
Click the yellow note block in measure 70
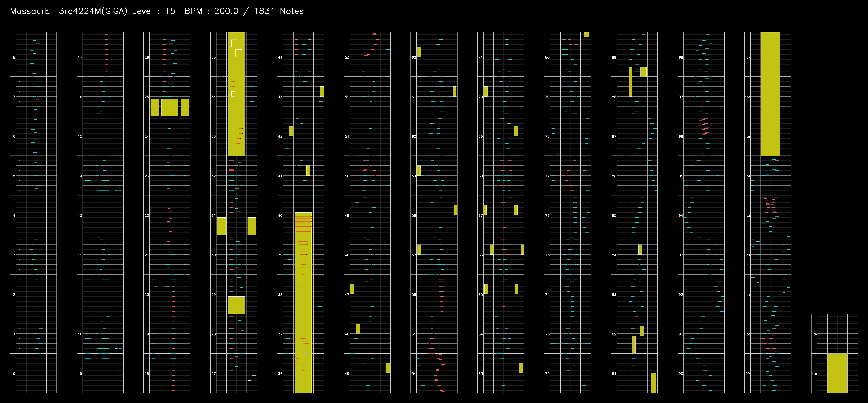click(486, 92)
